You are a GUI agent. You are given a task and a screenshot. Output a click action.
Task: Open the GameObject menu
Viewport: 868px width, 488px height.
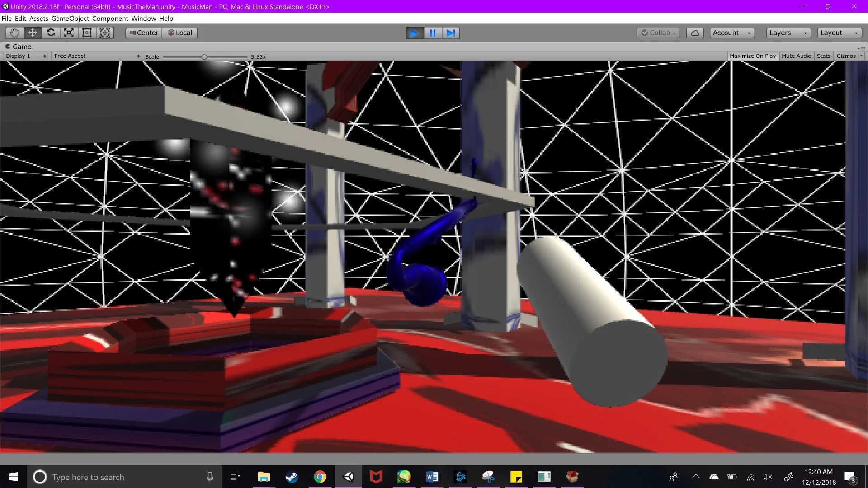[x=70, y=19]
